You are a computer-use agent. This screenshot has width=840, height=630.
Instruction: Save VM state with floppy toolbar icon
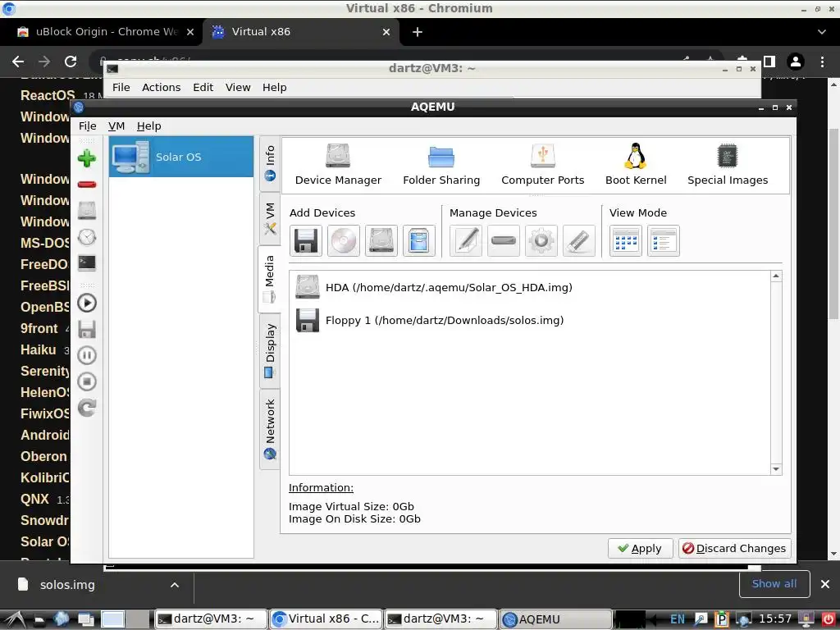pos(87,330)
